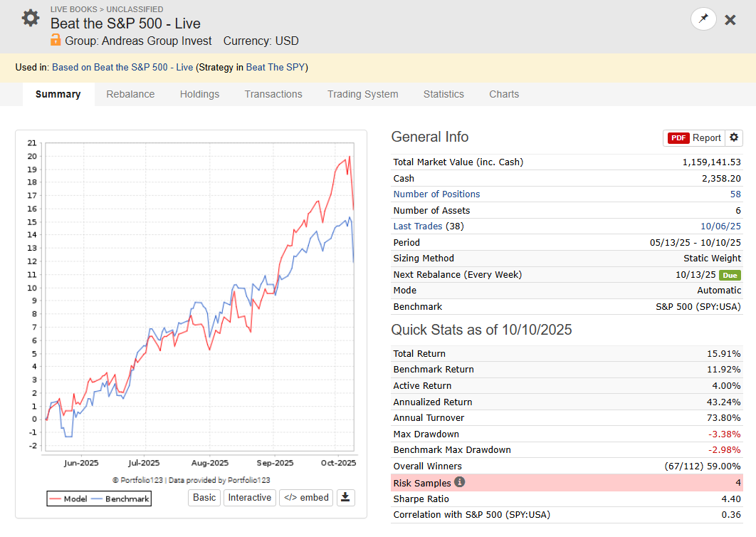Click the download chart icon
756x537 pixels.
click(345, 497)
